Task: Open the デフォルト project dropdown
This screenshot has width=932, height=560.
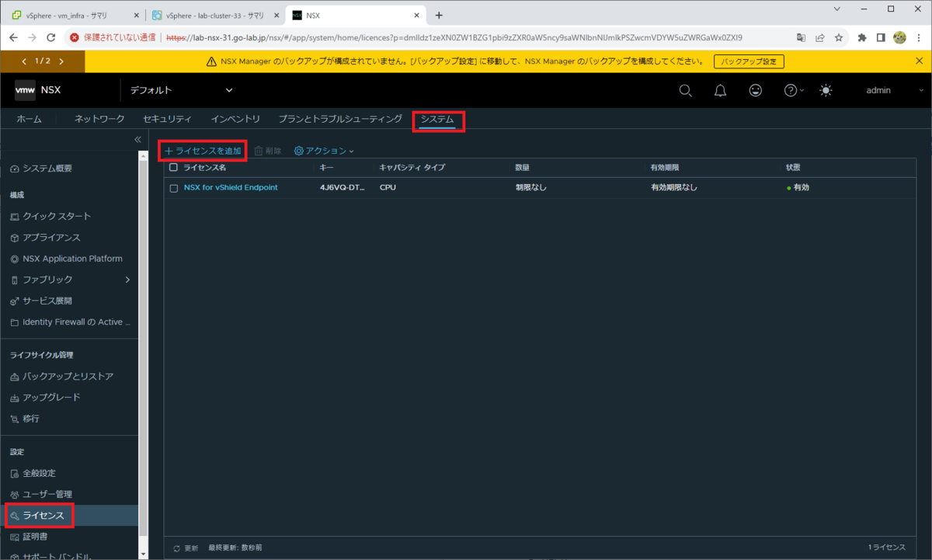Action: point(181,90)
